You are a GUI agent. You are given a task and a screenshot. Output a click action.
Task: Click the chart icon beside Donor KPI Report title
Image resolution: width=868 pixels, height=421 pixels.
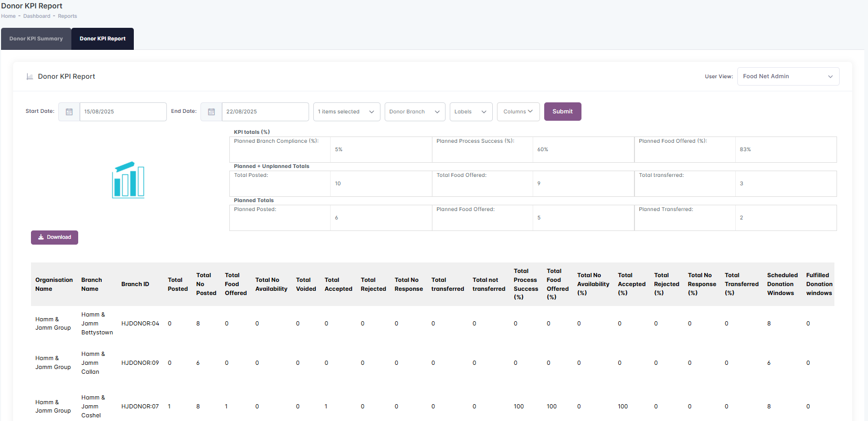pos(30,77)
